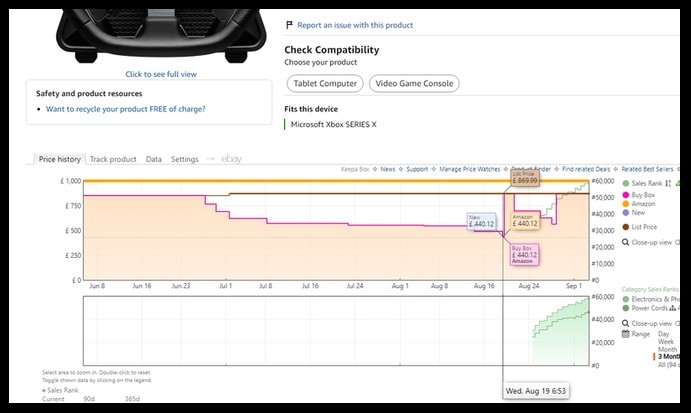Image resolution: width=691 pixels, height=413 pixels.
Task: Click the pink Buy Box £440.12 tooltip
Action: point(524,255)
